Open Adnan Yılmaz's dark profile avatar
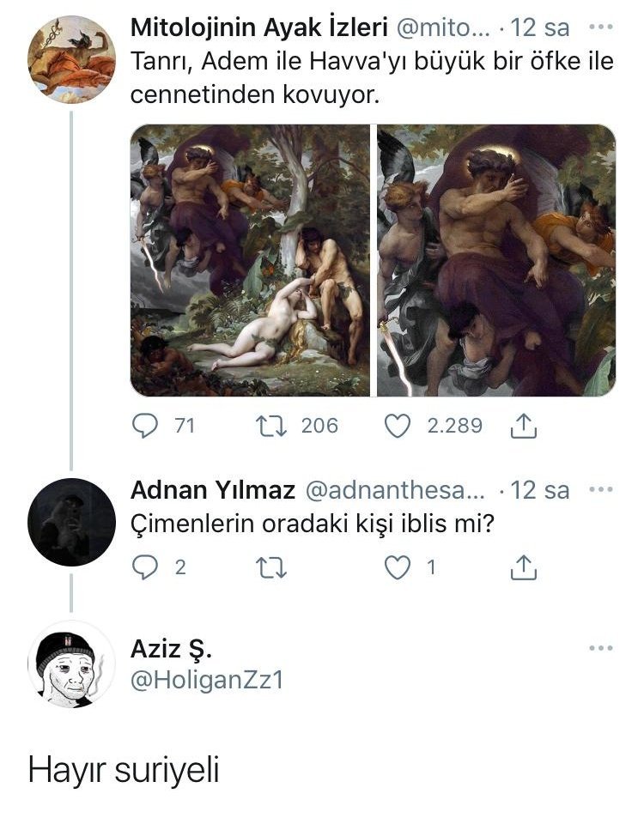 point(71,522)
